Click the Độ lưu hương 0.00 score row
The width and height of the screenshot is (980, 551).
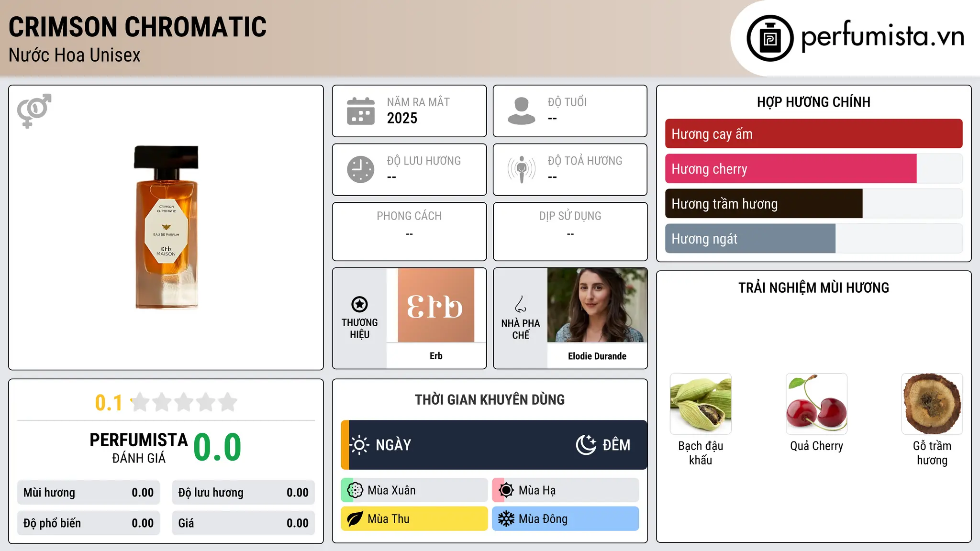pos(243,493)
